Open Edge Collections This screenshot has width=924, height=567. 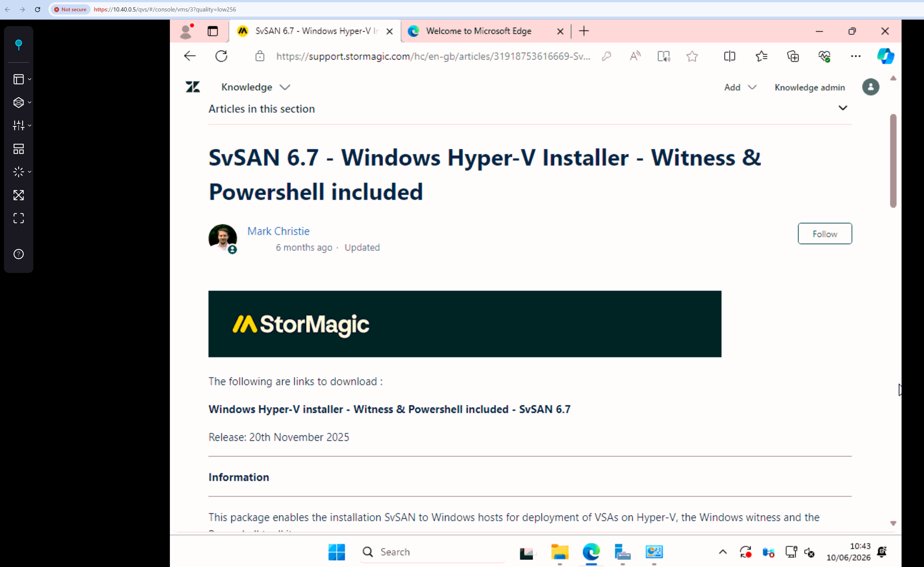(x=793, y=56)
